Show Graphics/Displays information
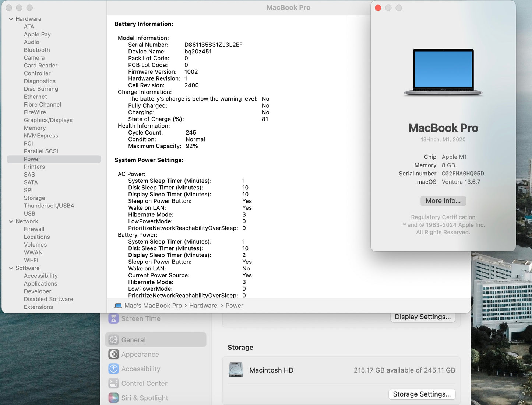This screenshot has width=532, height=405. click(48, 120)
